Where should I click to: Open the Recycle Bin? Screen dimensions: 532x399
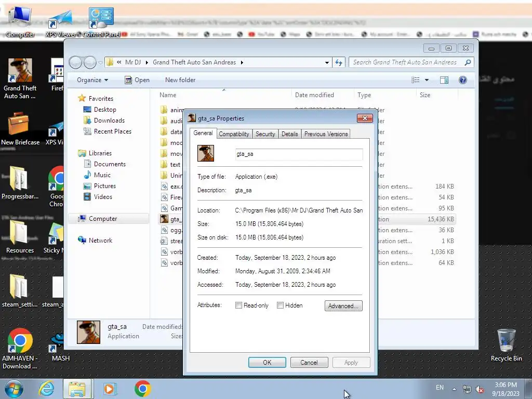(x=506, y=345)
